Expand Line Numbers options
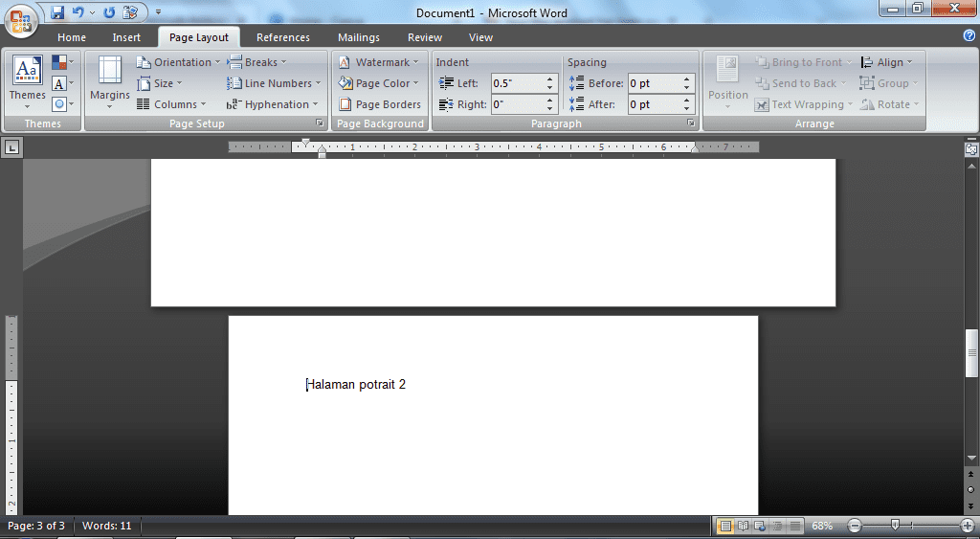 (x=274, y=83)
